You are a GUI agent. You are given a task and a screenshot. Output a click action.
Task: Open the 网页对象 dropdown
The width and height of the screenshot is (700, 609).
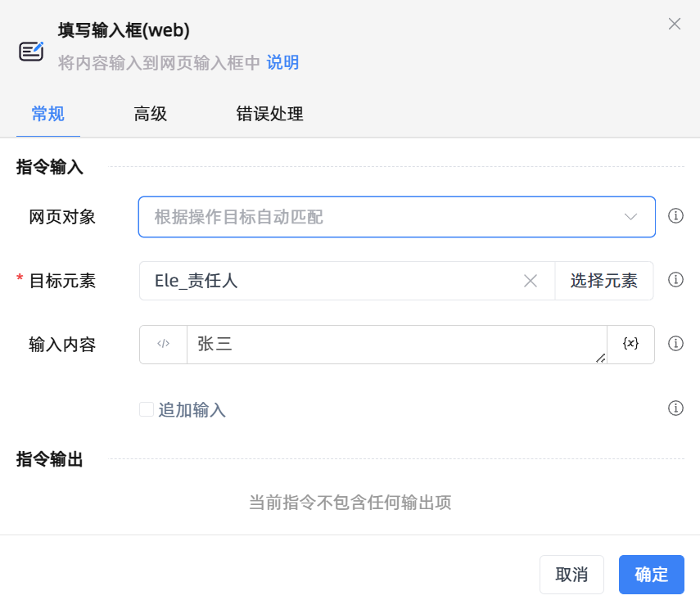tap(630, 216)
